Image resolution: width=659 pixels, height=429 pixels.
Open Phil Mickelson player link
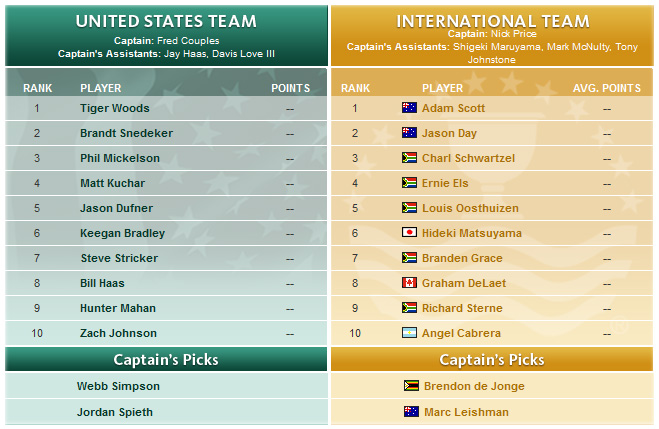(x=120, y=158)
